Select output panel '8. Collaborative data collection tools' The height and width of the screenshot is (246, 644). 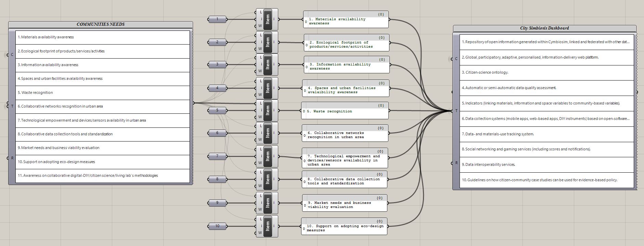[x=345, y=180]
